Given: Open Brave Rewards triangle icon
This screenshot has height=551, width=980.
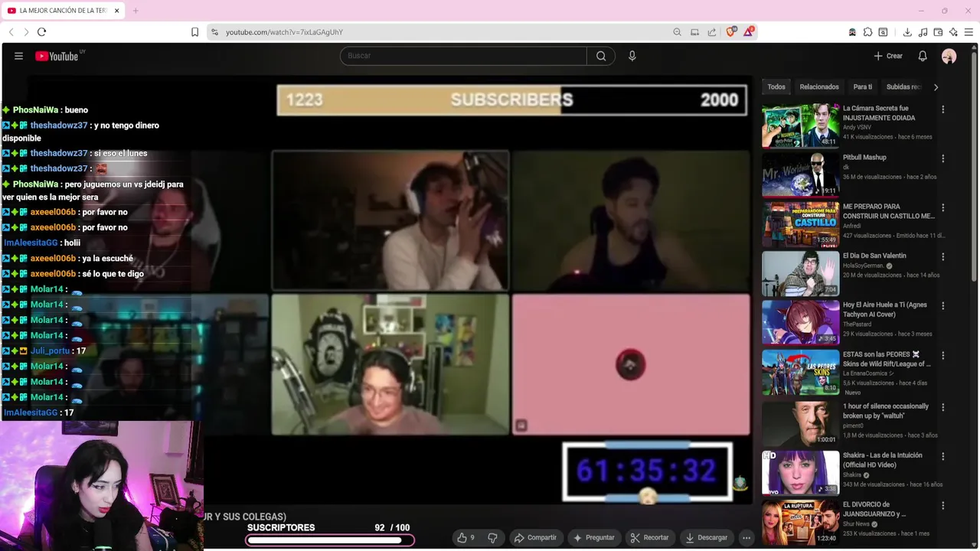Looking at the screenshot, I should pos(749,32).
